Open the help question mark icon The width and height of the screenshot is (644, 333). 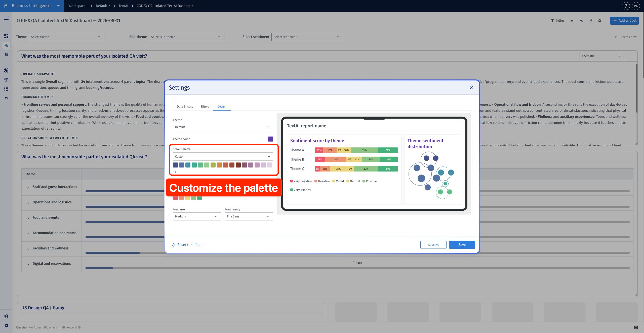626,6
